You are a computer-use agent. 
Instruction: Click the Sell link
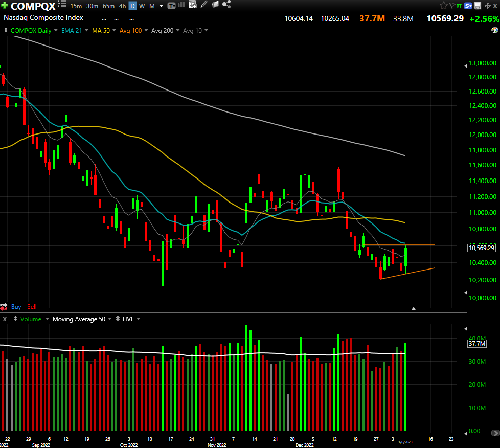click(x=32, y=307)
